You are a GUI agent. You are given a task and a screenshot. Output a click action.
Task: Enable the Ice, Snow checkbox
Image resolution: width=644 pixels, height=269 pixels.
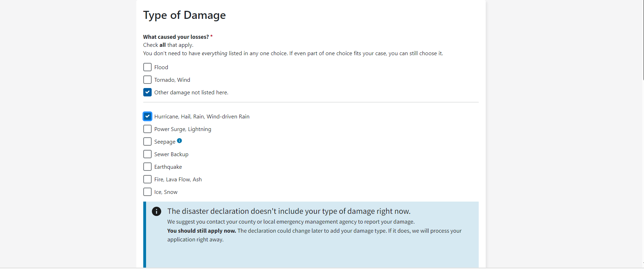(x=147, y=192)
